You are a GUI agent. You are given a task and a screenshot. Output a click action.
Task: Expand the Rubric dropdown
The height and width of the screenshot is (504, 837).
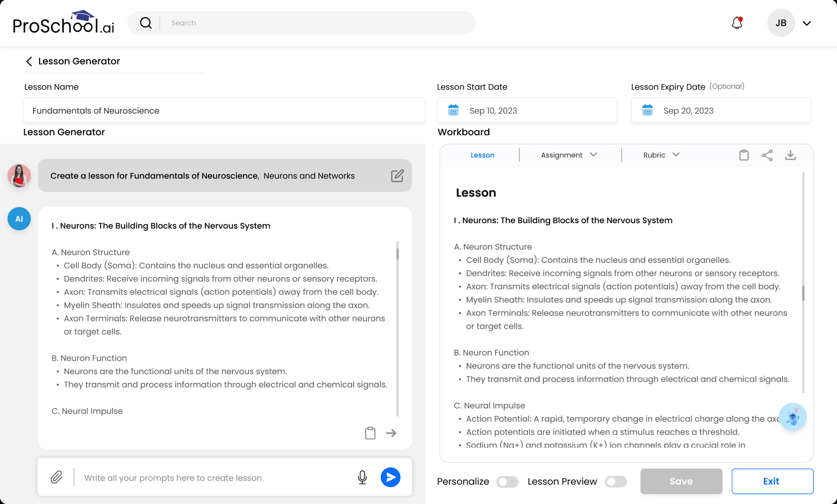(x=661, y=155)
